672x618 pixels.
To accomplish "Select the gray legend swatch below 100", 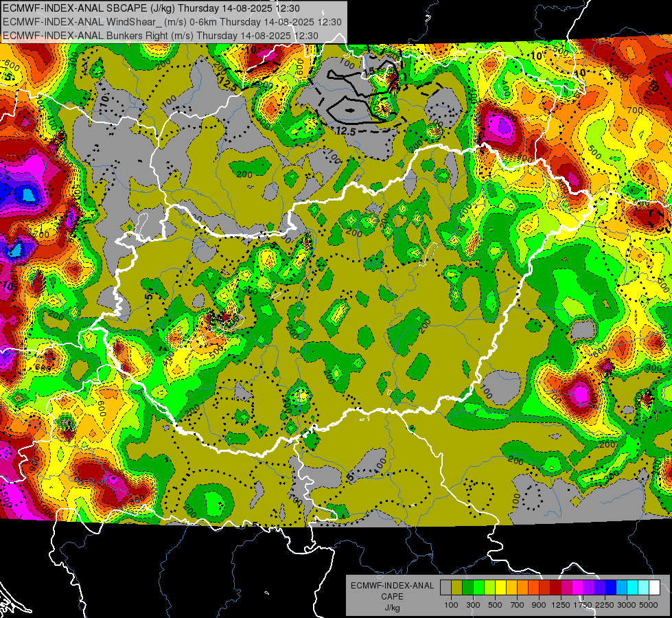I will coord(445,588).
